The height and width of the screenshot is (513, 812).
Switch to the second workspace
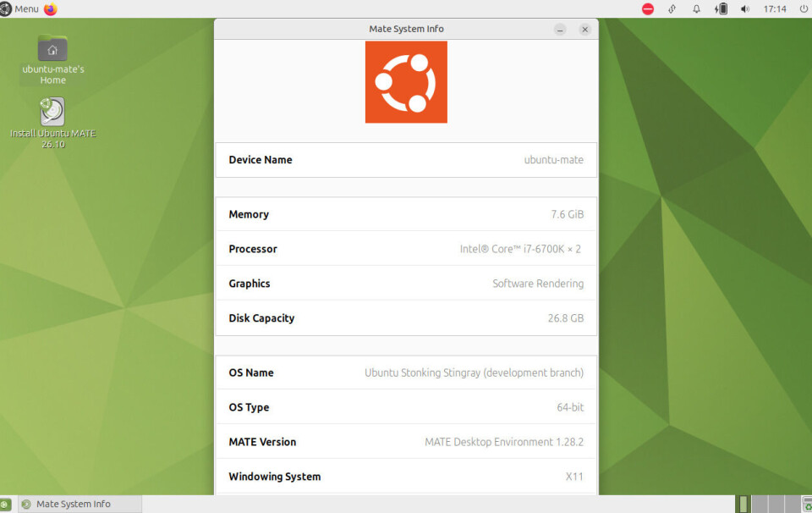click(x=760, y=505)
